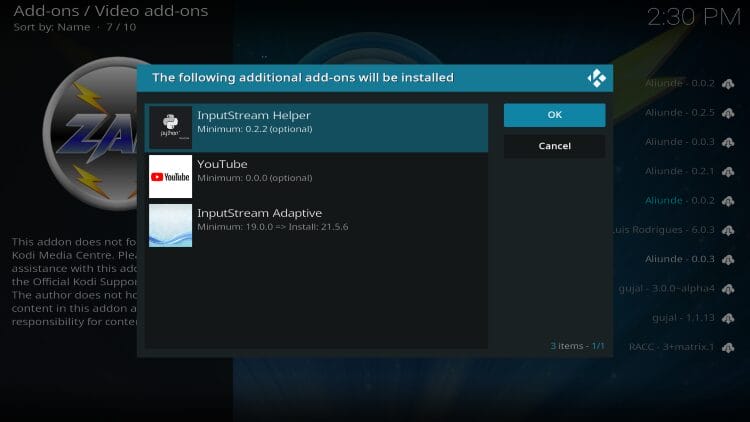Screen dimensions: 750x422
Task: Click cloud icon beside Luis Rodrigues 6.0.3
Action: click(728, 231)
